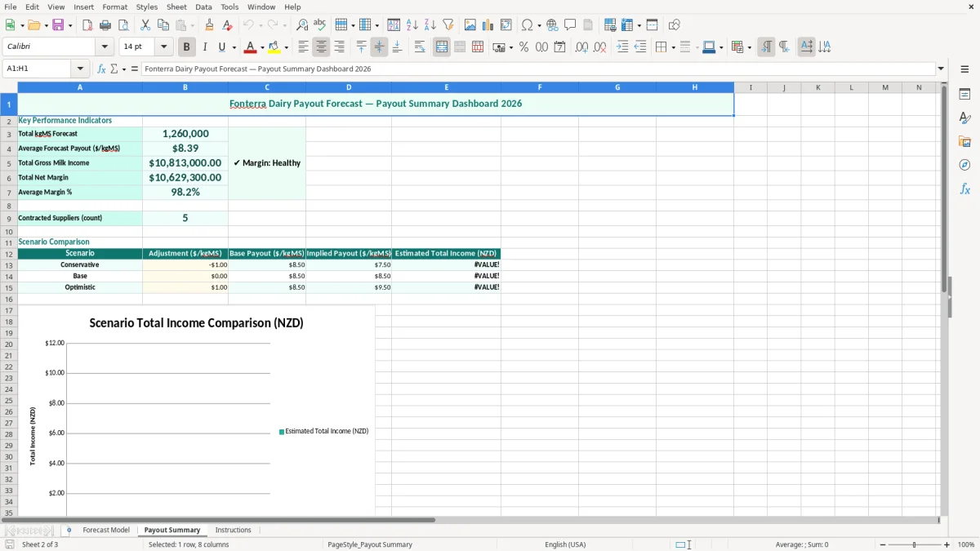The image size is (980, 551).
Task: Click the zoom slider handle
Action: [915, 544]
